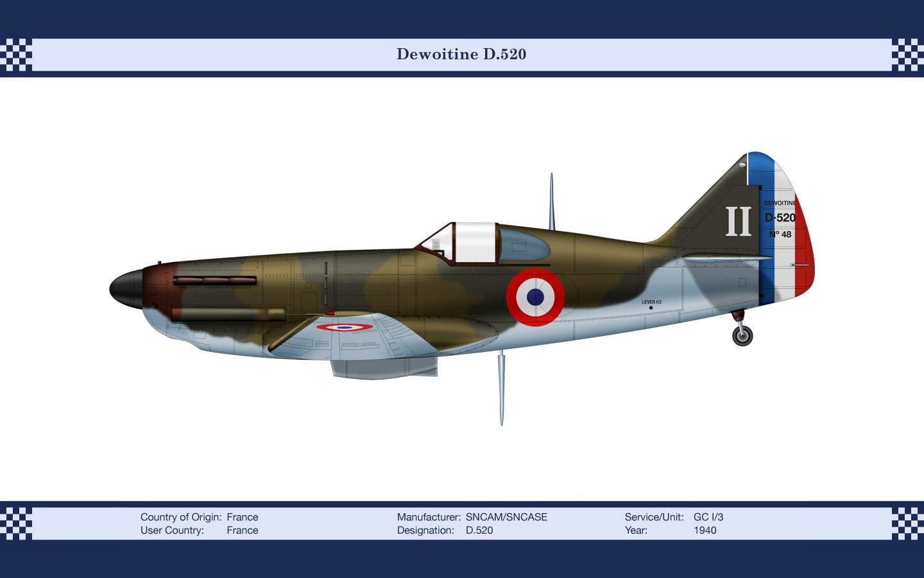Click the 'Manufacturer: SNCAM/SNCASE' label
This screenshot has width=924, height=578.
[472, 516]
